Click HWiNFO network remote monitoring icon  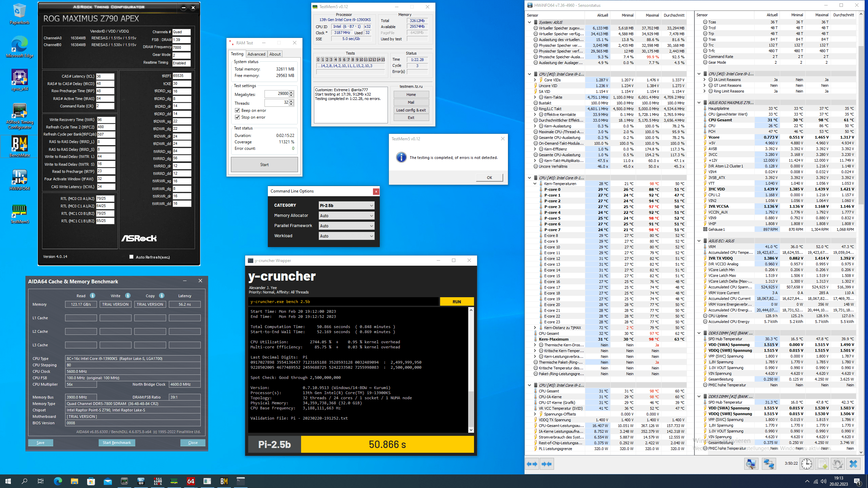pos(769,464)
